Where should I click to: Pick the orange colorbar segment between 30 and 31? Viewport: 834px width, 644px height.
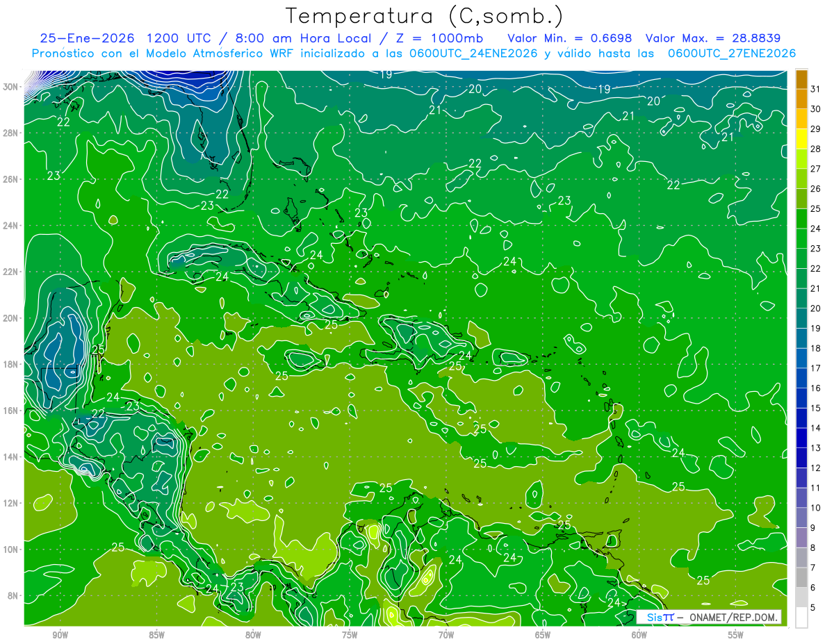(801, 99)
